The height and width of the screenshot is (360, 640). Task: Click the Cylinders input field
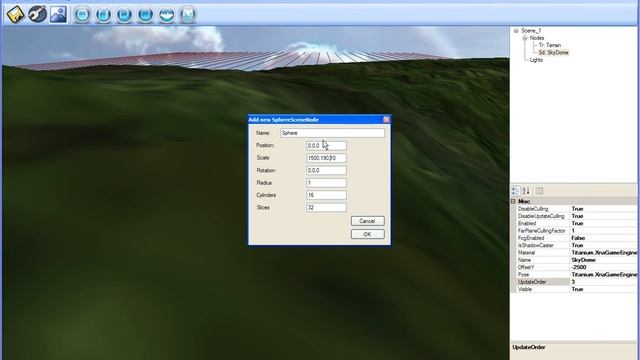326,195
